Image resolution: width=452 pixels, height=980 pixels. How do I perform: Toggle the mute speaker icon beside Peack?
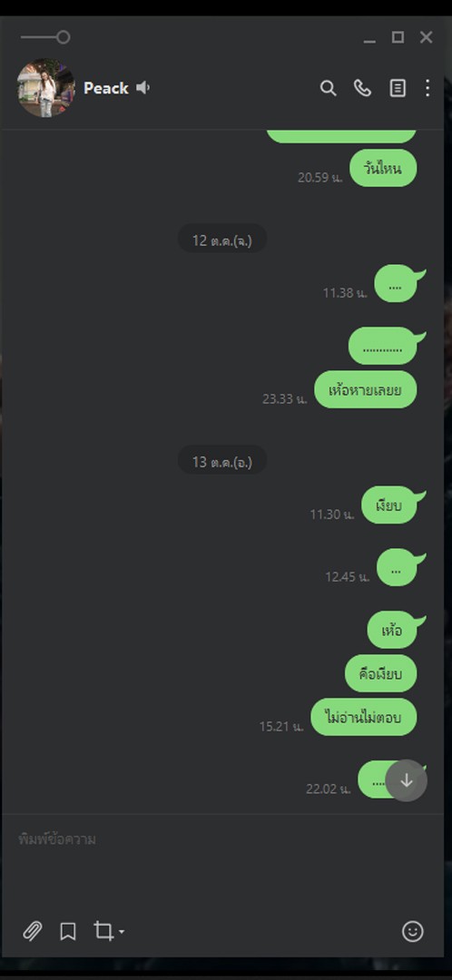pyautogui.click(x=143, y=87)
